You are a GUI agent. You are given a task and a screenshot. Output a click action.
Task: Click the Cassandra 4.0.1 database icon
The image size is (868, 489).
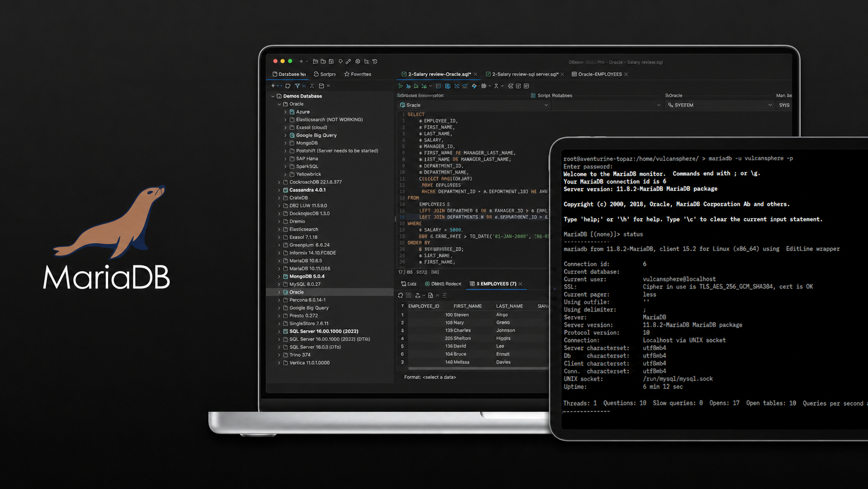tap(286, 190)
